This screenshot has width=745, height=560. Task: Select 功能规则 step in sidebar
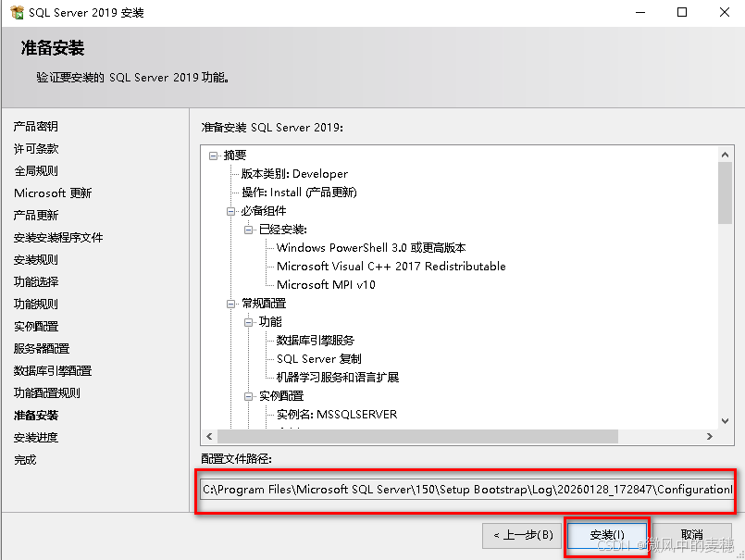[36, 305]
